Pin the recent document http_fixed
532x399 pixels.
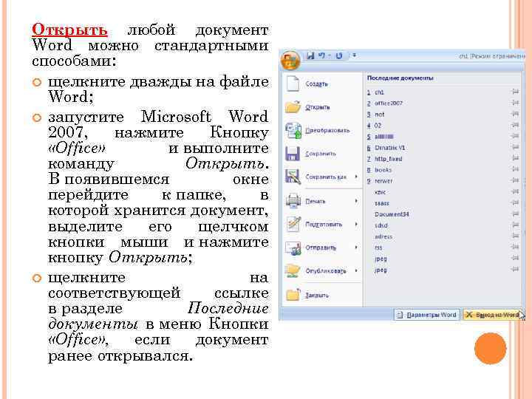tap(515, 158)
